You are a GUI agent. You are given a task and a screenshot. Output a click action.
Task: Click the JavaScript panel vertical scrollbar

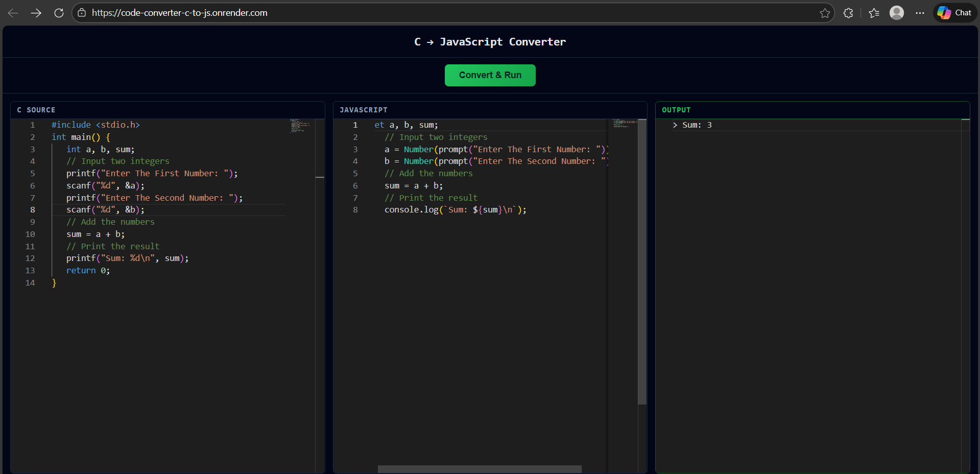(x=642, y=262)
